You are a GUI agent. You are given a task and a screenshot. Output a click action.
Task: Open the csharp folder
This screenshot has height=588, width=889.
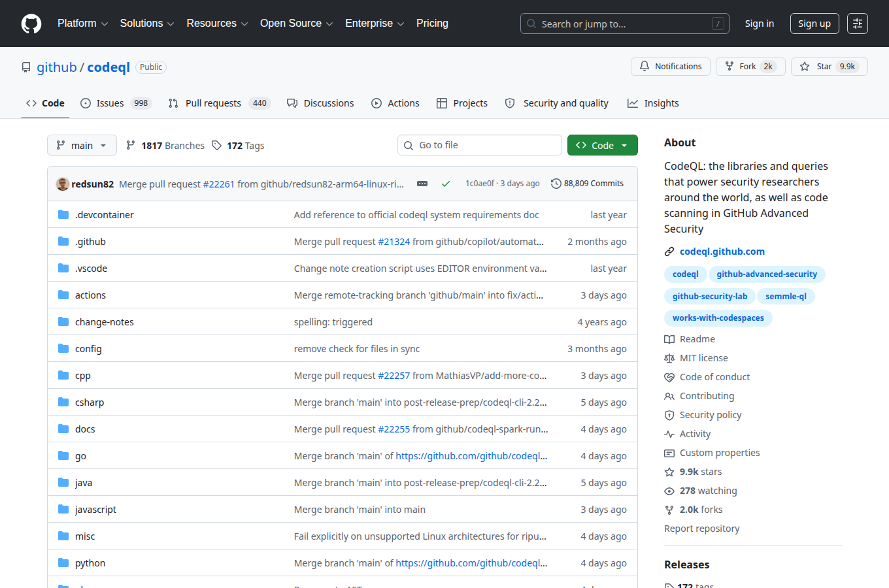click(x=90, y=402)
